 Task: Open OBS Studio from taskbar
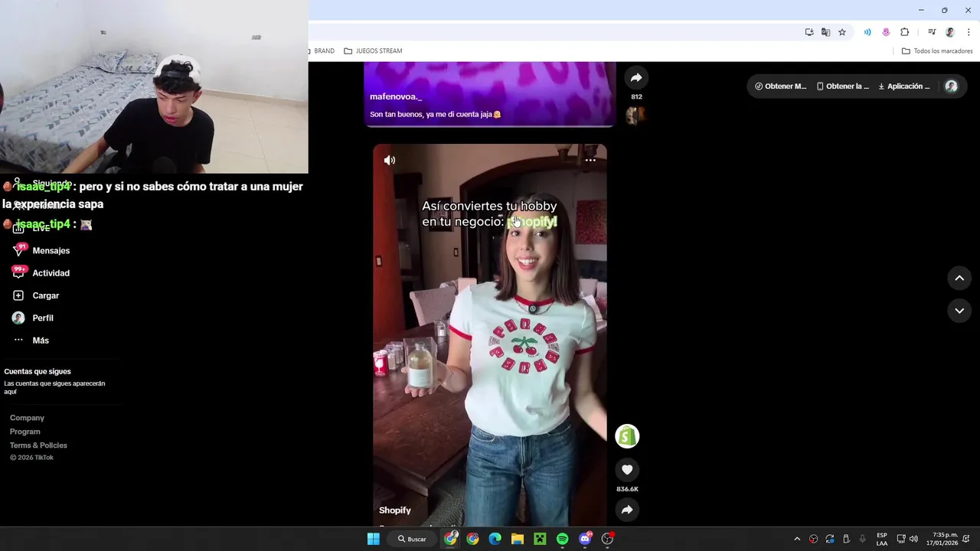608,539
